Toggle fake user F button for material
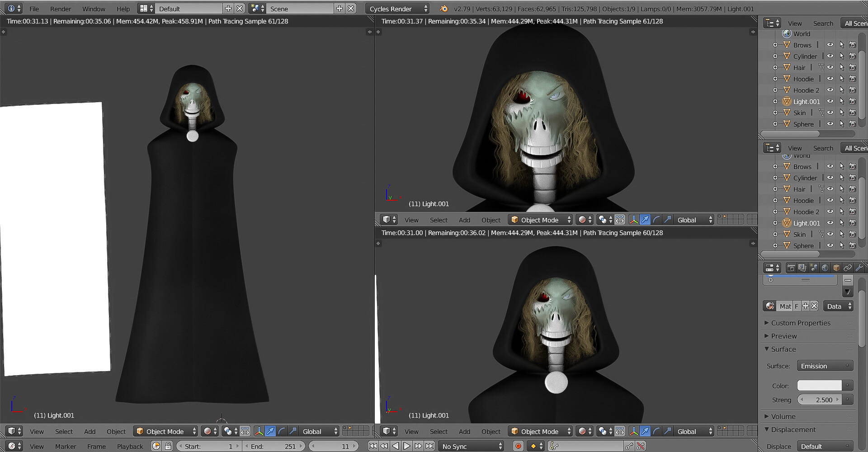 [x=797, y=306]
